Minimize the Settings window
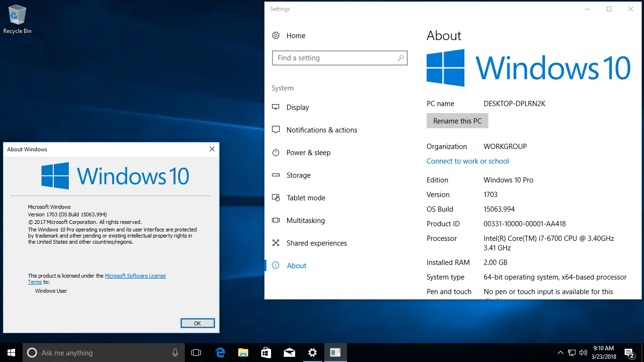 tap(587, 9)
